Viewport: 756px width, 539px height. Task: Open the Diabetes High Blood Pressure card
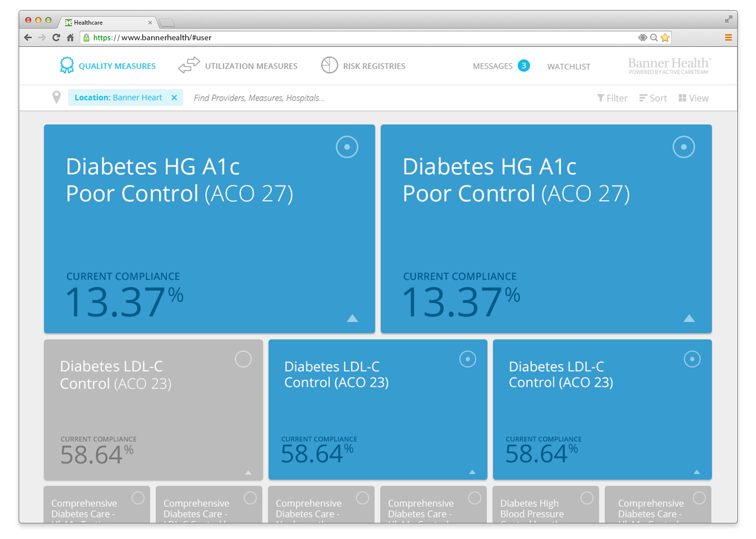click(546, 504)
